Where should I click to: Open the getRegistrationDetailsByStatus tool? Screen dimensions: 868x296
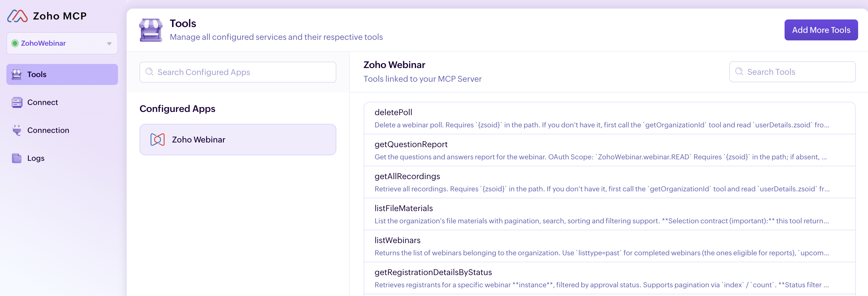point(609,279)
